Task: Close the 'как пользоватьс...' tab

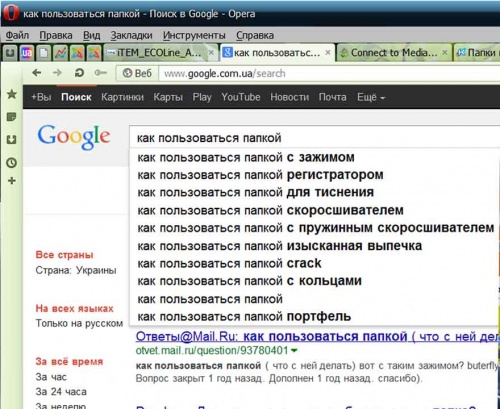Action: pos(328,53)
